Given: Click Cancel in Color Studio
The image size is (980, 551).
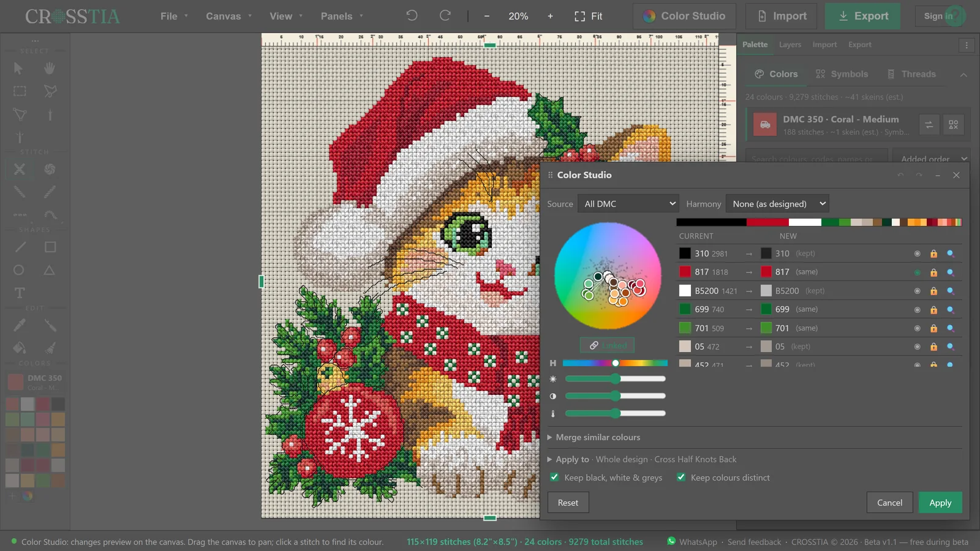Looking at the screenshot, I should [x=889, y=503].
